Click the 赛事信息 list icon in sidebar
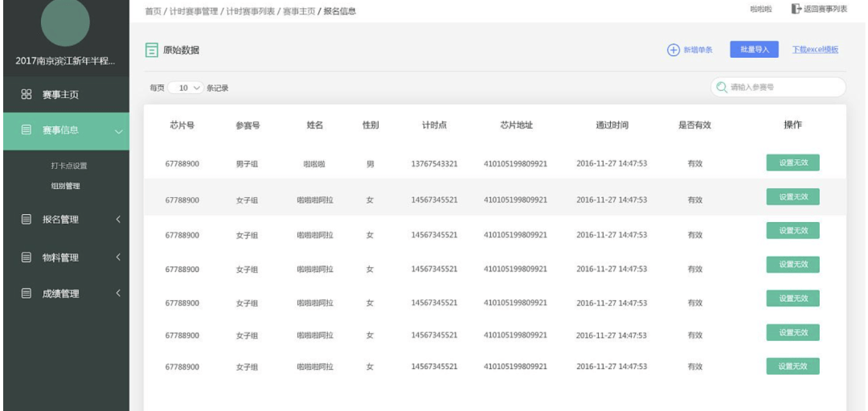Screen dimensions: 868x411 click(26, 130)
